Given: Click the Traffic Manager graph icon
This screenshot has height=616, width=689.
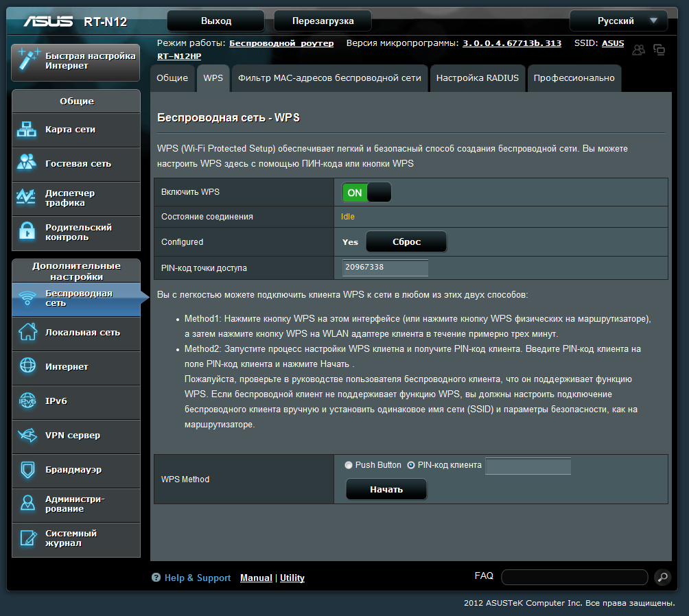Looking at the screenshot, I should click(x=26, y=197).
